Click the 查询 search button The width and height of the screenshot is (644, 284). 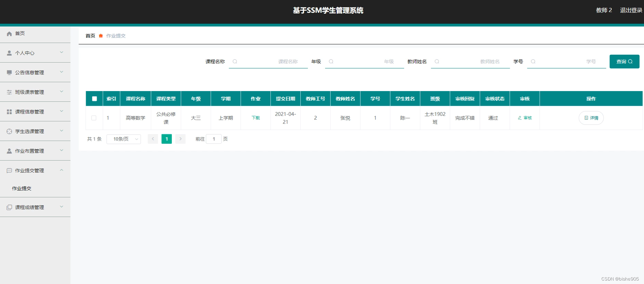pyautogui.click(x=624, y=62)
